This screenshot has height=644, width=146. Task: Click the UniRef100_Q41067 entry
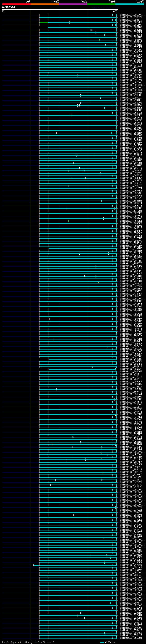tap(131, 72)
